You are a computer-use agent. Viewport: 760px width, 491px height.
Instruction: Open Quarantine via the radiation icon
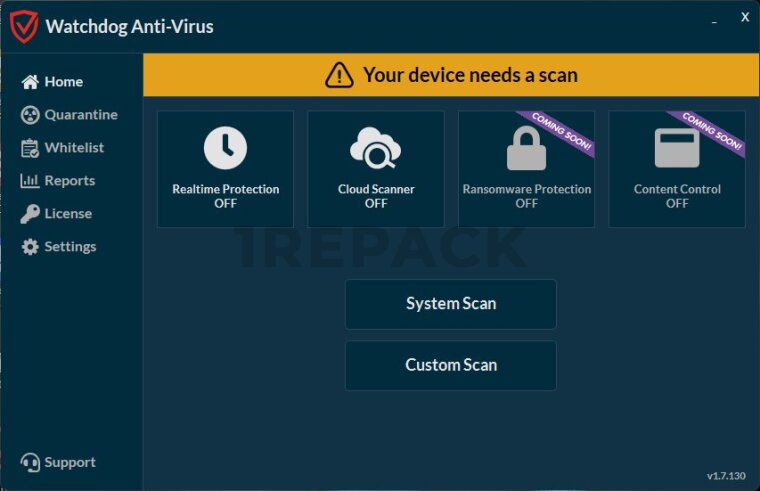[x=30, y=115]
